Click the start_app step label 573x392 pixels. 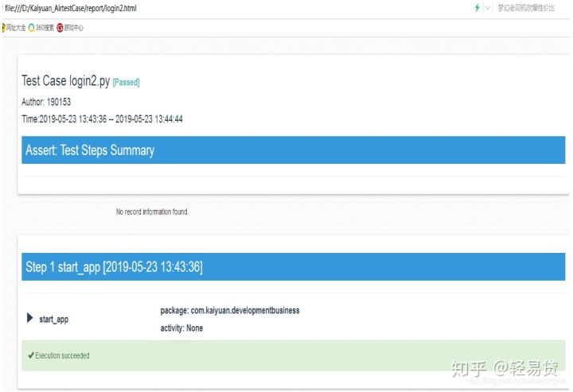(x=54, y=320)
